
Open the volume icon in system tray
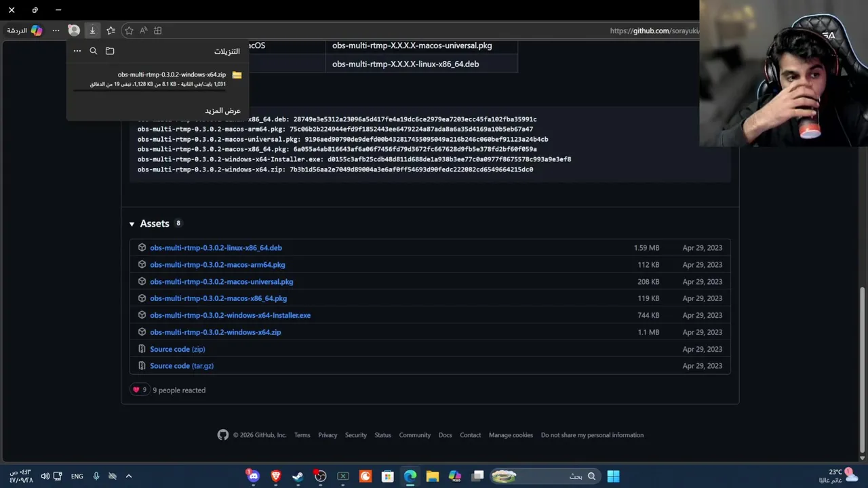(45, 476)
